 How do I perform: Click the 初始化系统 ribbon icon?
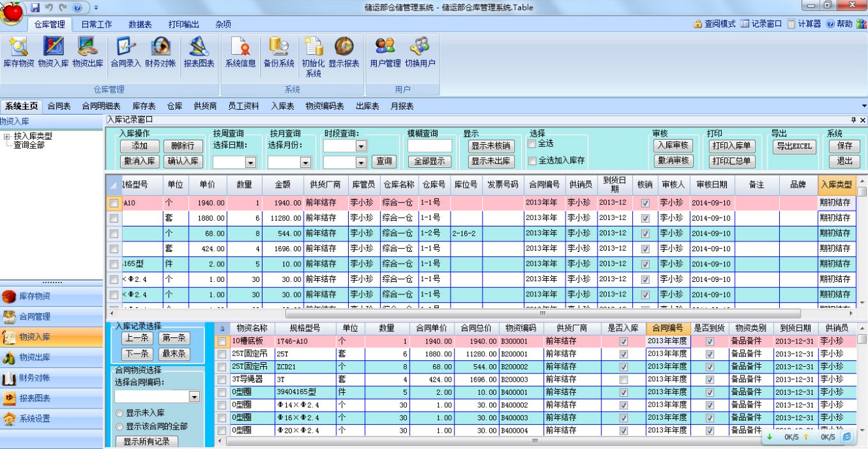(313, 57)
